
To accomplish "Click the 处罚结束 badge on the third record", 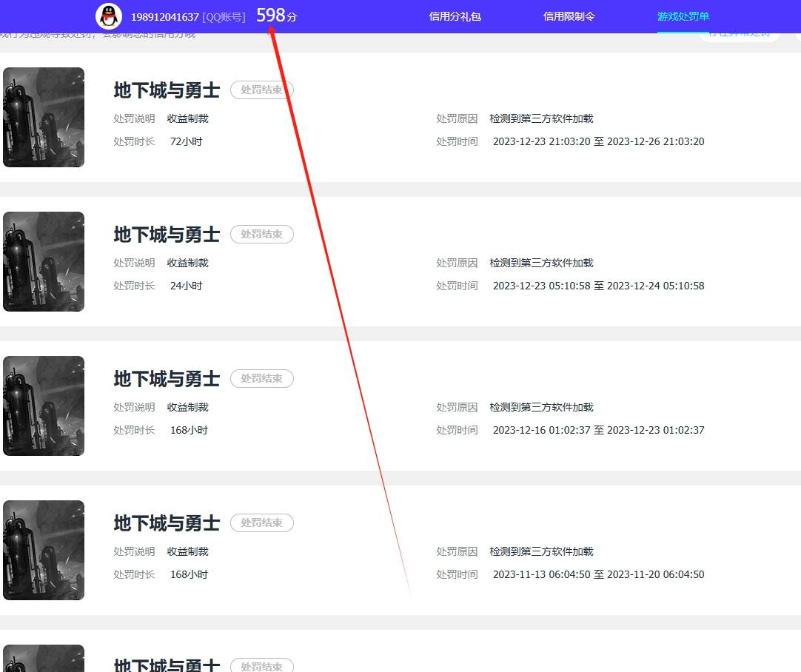I will [262, 378].
